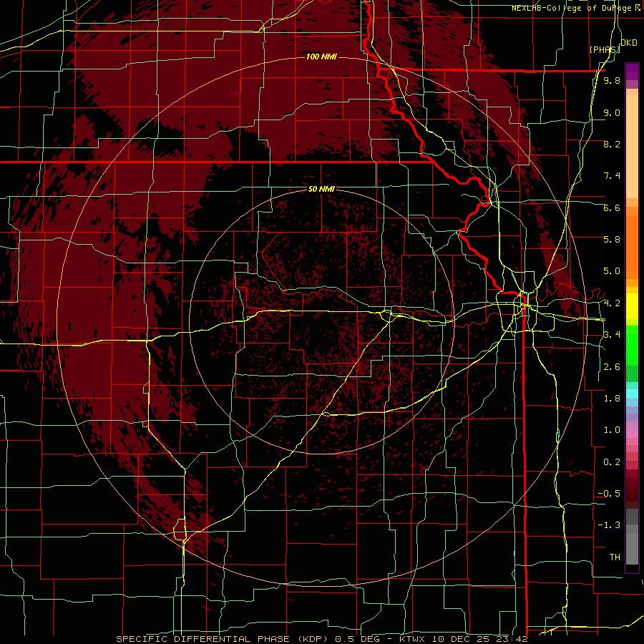This screenshot has width=644, height=644.
Task: Click the TH threshold label
Action: [615, 557]
